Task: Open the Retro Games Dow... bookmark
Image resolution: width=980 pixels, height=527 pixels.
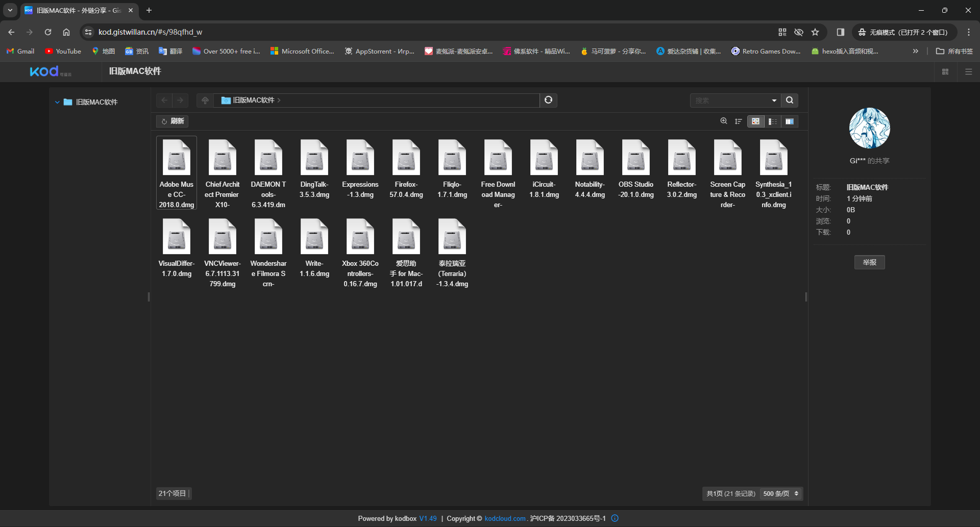Action: point(766,51)
